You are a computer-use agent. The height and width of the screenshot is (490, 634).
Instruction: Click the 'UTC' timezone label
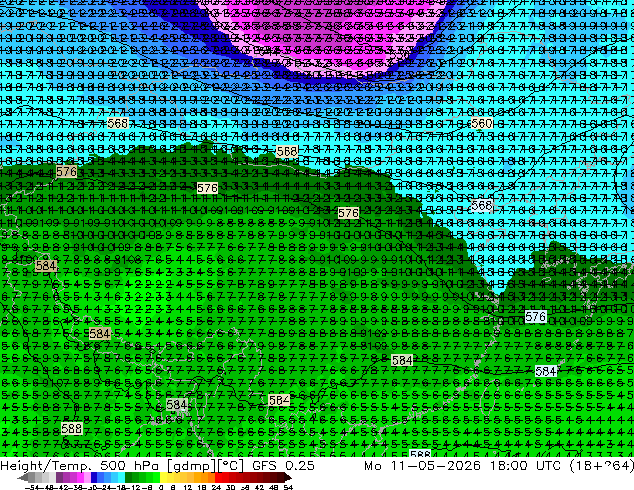[548, 466]
